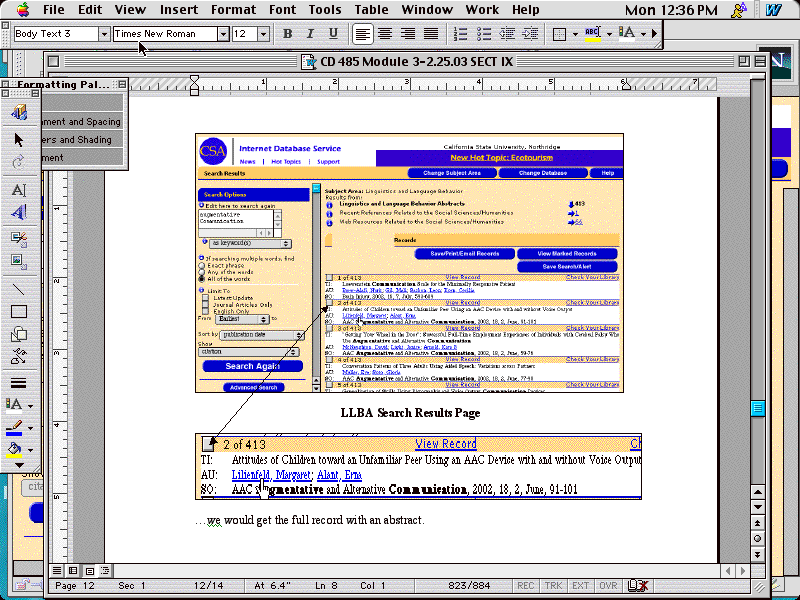Apply blue Line Color on Drawing toolbar
800x600 pixels.
coord(15,428)
